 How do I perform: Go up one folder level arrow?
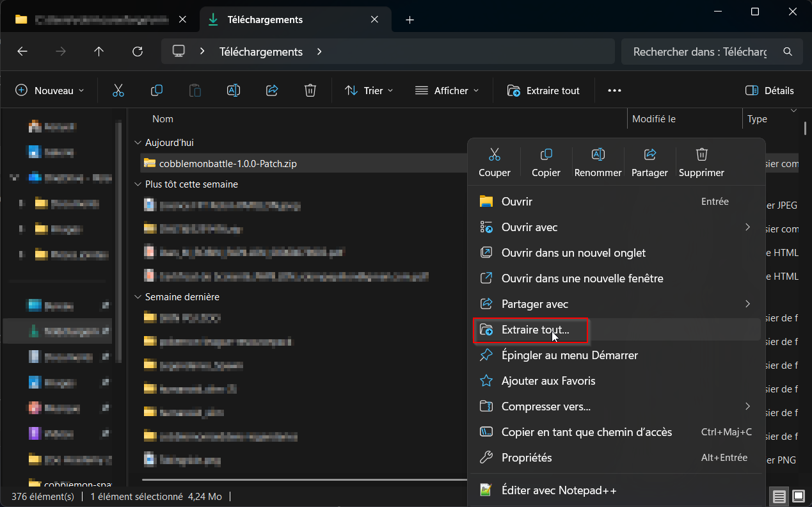pyautogui.click(x=99, y=52)
